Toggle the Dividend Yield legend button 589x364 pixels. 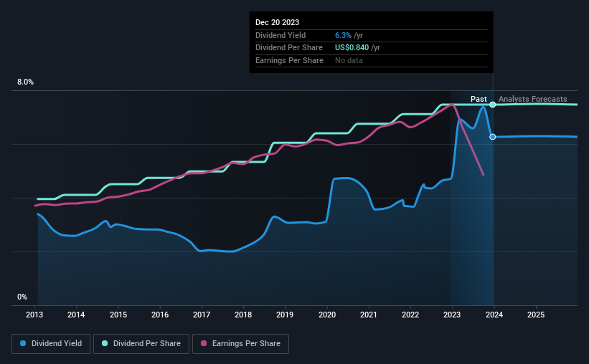(x=51, y=344)
